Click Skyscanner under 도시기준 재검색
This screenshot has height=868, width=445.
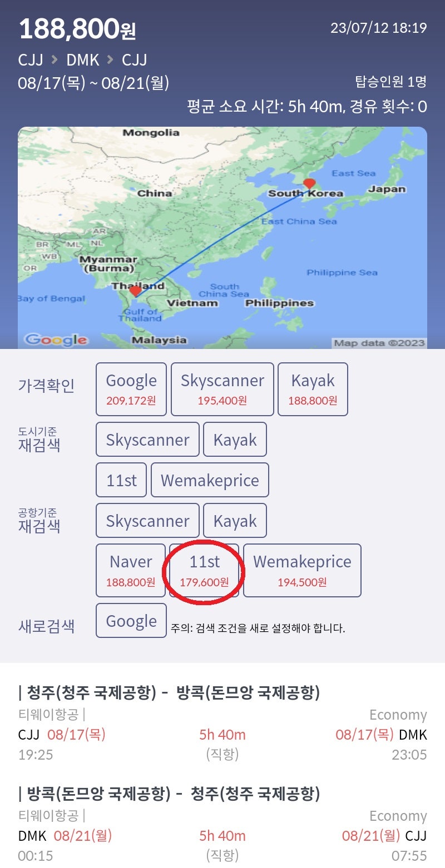coord(147,439)
